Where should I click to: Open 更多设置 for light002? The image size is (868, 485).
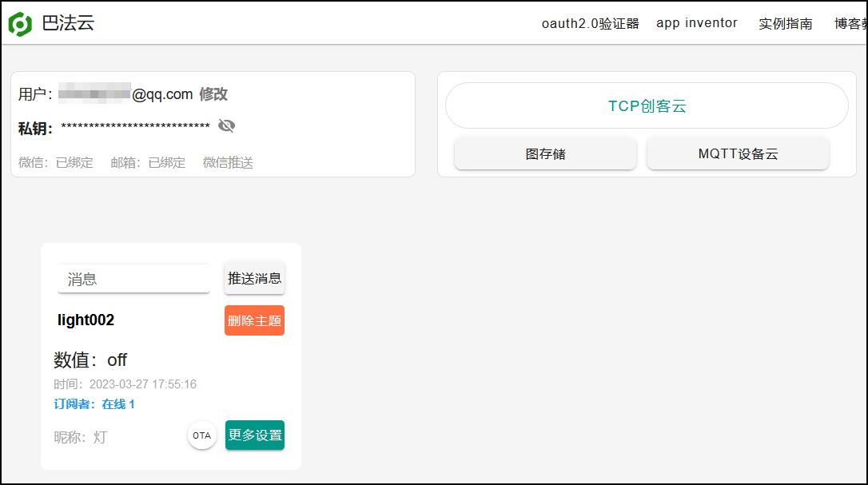255,435
